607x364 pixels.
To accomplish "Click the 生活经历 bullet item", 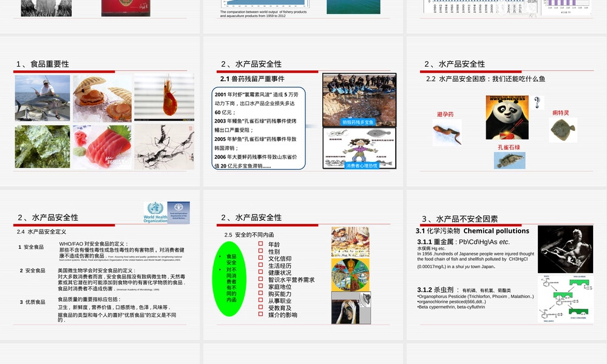I will click(x=280, y=266).
